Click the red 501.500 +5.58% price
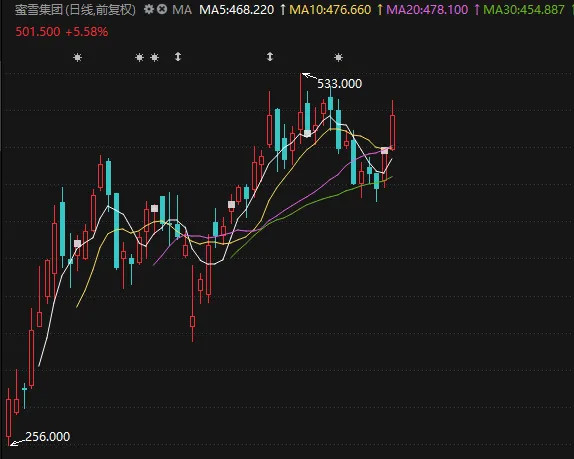The image size is (574, 459). coord(62,32)
